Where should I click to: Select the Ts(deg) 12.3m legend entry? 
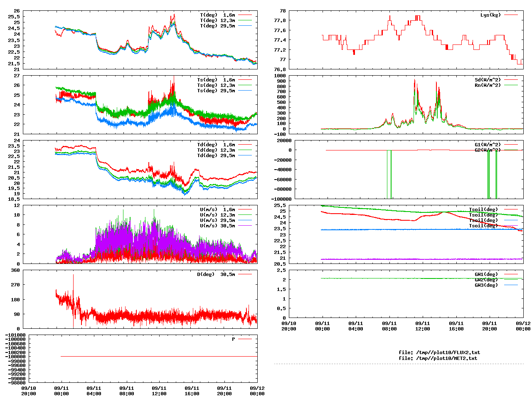tap(216, 85)
